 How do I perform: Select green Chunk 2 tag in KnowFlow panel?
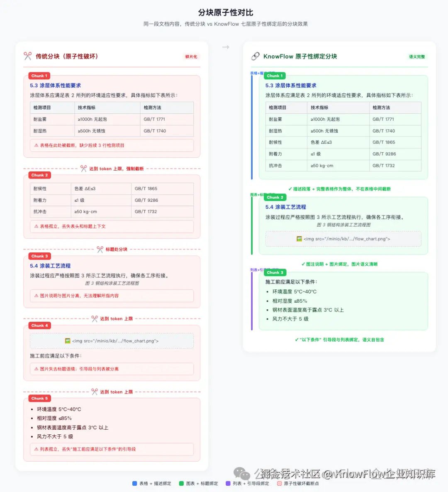[x=275, y=197]
